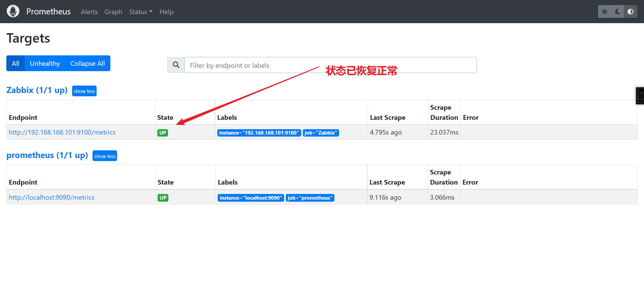Select the auto contrast theme icon
The width and height of the screenshot is (644, 301).
pos(631,12)
